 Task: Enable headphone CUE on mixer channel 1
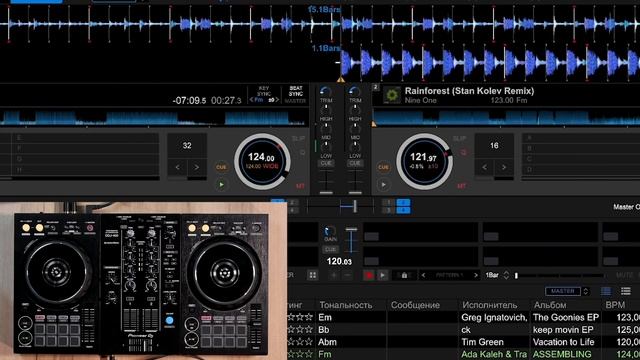pos(326,163)
